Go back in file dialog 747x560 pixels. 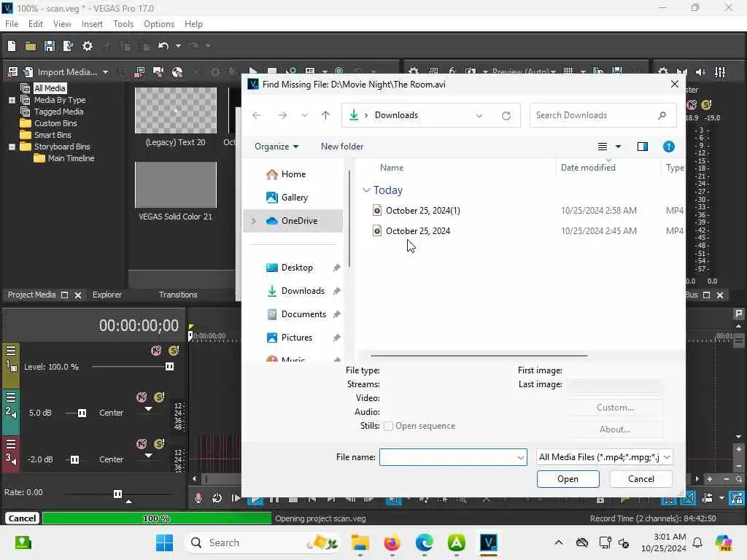pyautogui.click(x=257, y=115)
